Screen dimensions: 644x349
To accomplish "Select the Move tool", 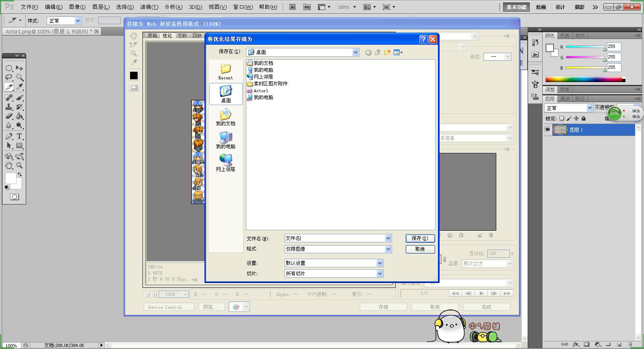I will 19,68.
